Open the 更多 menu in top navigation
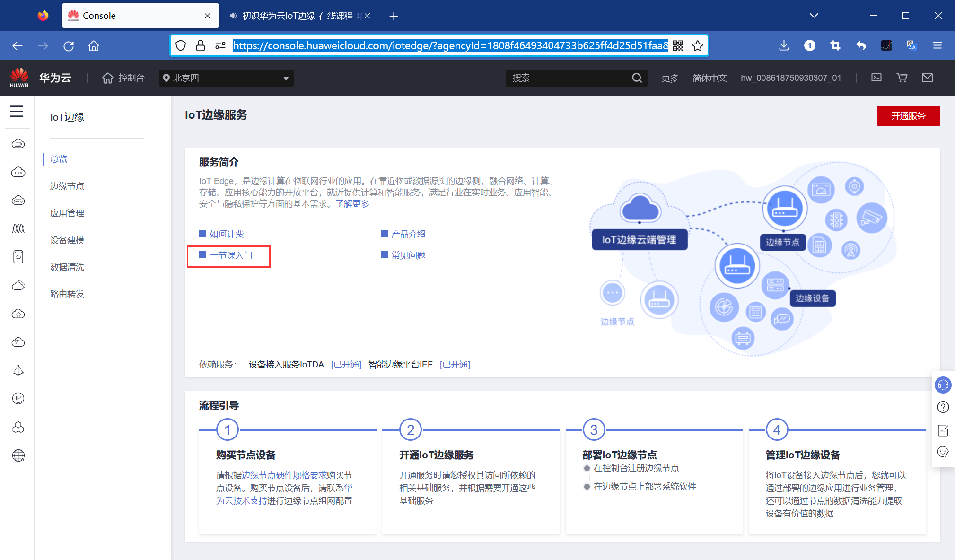 pyautogui.click(x=669, y=78)
